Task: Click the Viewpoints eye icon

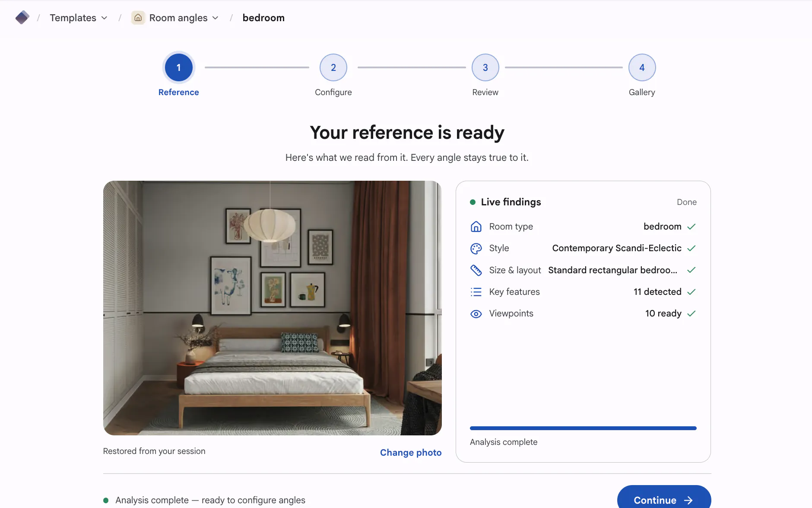Action: pyautogui.click(x=476, y=314)
